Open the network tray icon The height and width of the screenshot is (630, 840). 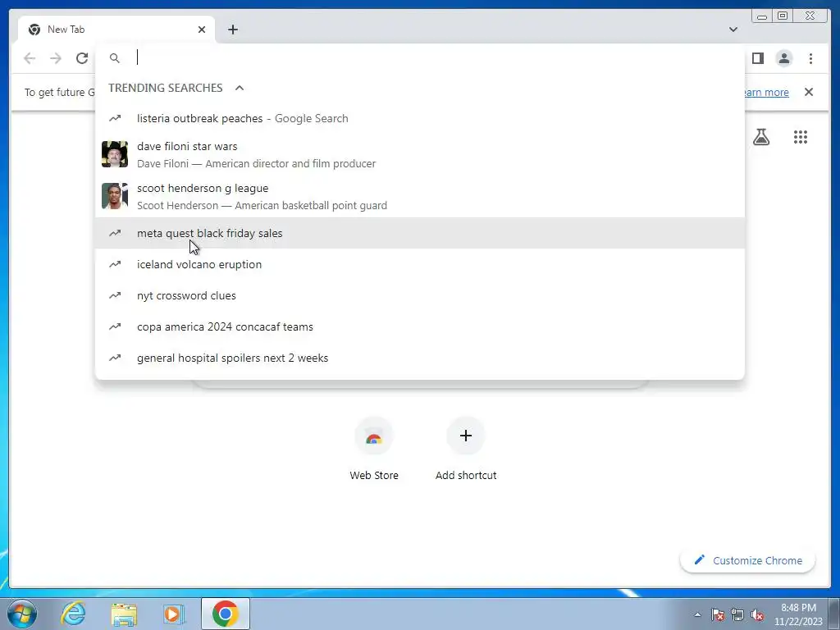[737, 614]
